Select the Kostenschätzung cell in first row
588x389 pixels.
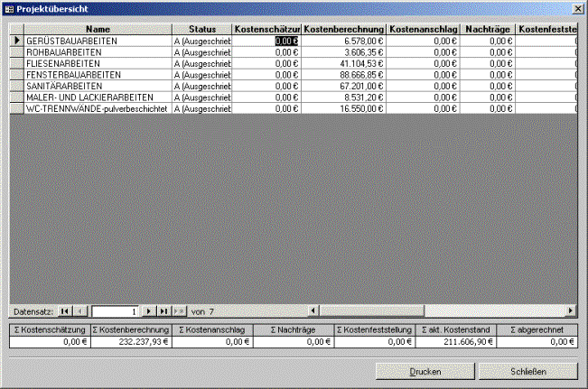coord(266,41)
